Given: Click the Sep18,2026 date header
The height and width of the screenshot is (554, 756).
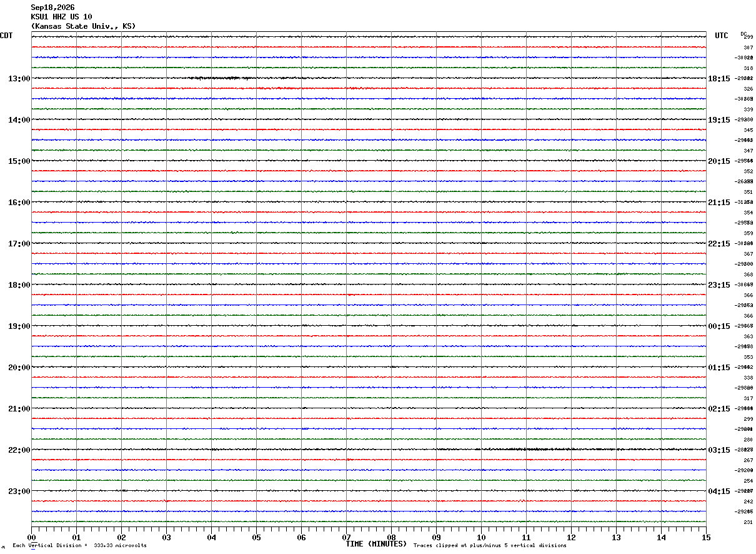Looking at the screenshot, I should click(52, 8).
